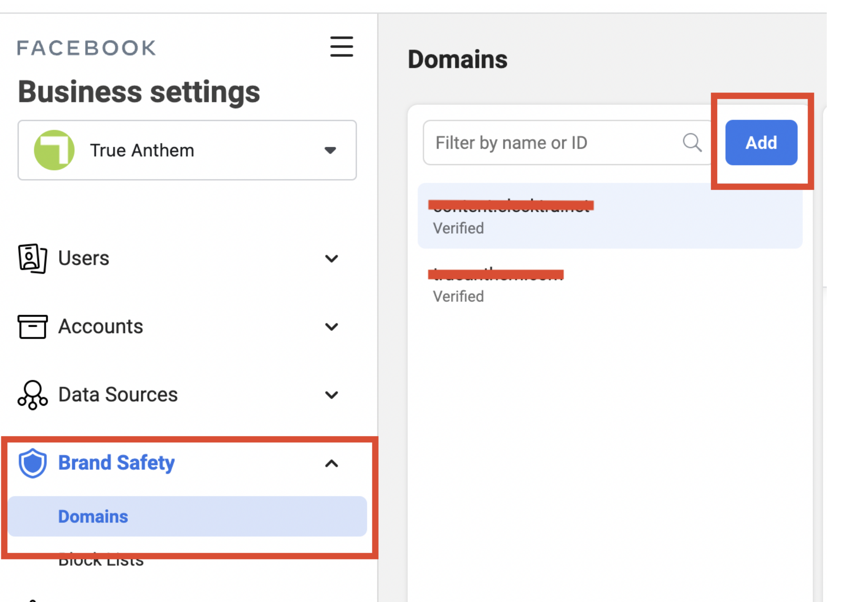Viewport: 868px width, 602px height.
Task: Select the second verified domain row
Action: click(x=610, y=284)
